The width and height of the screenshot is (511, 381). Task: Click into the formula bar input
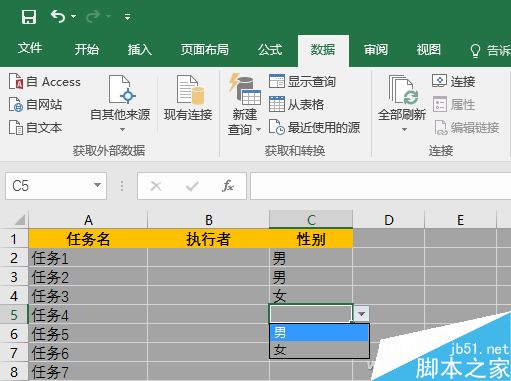[381, 186]
